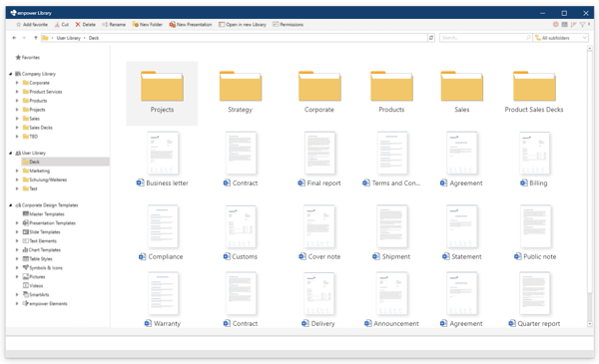The width and height of the screenshot is (599, 364).
Task: Open Text Elements in the sidebar
Action: pos(39,240)
